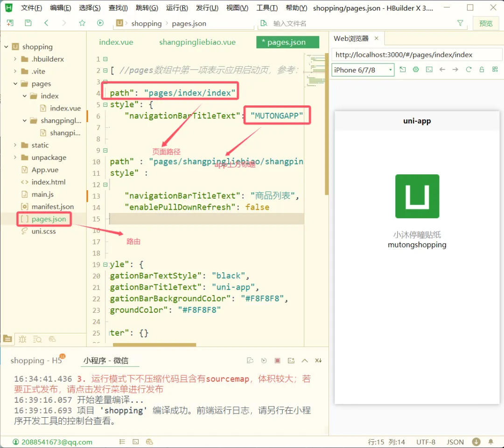Click the editor horizontal scrollbar

pyautogui.click(x=154, y=345)
